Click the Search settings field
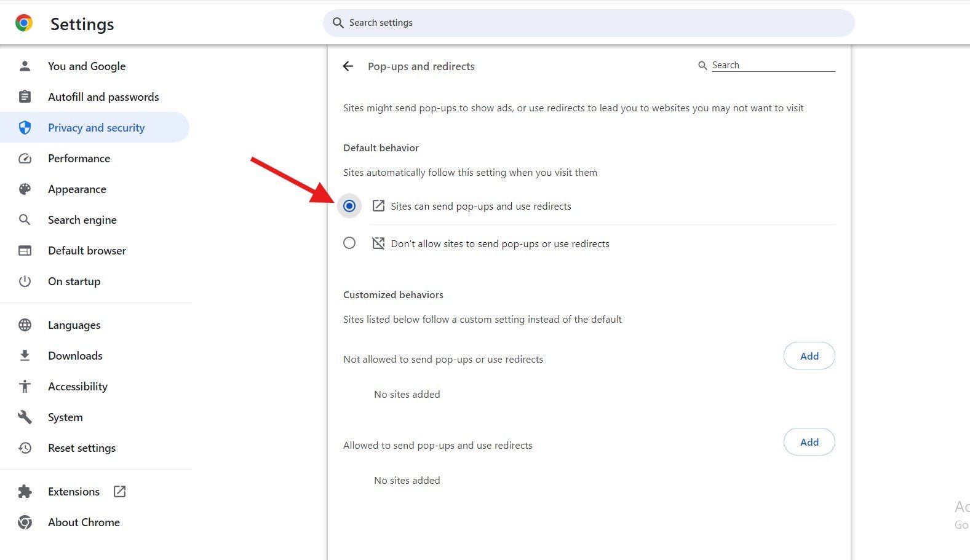The width and height of the screenshot is (970, 560). (x=589, y=23)
